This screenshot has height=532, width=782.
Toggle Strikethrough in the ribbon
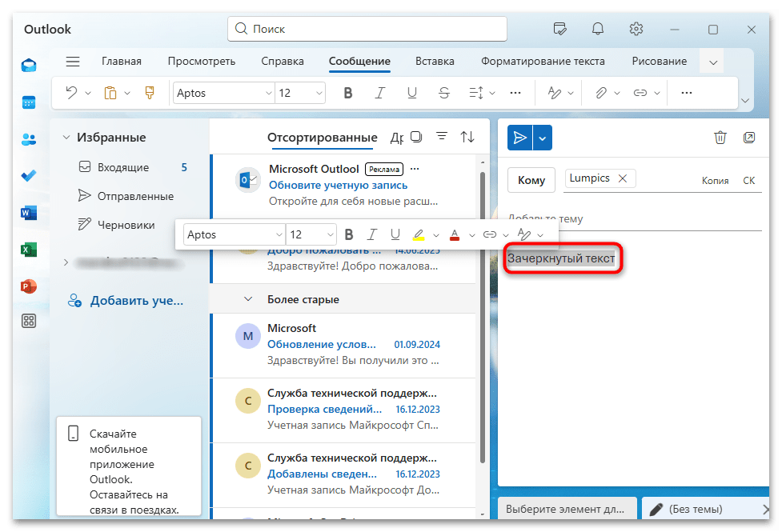click(x=444, y=93)
